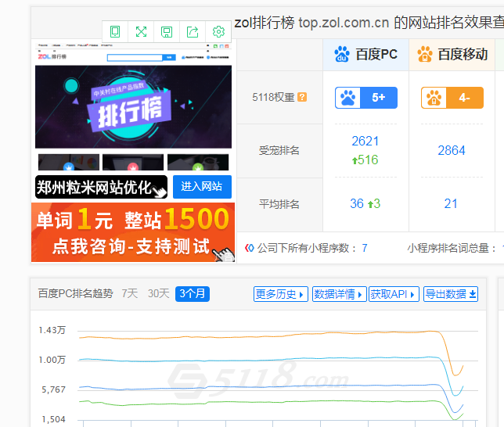
Task: Select the 百度PC column header tab
Action: click(365, 54)
